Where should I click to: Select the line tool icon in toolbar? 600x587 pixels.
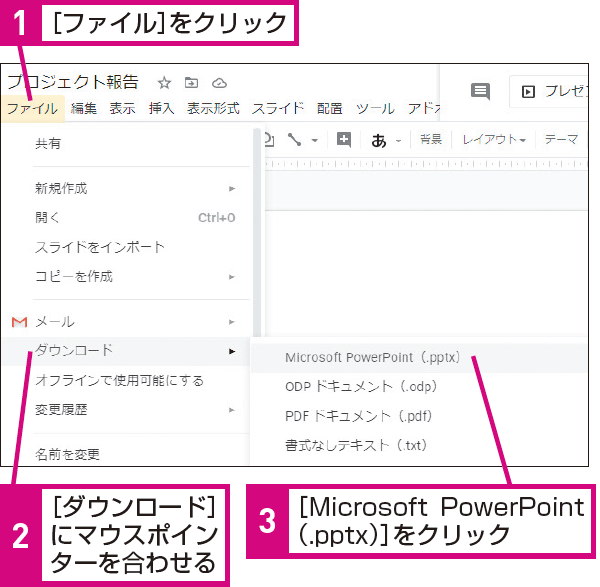294,140
